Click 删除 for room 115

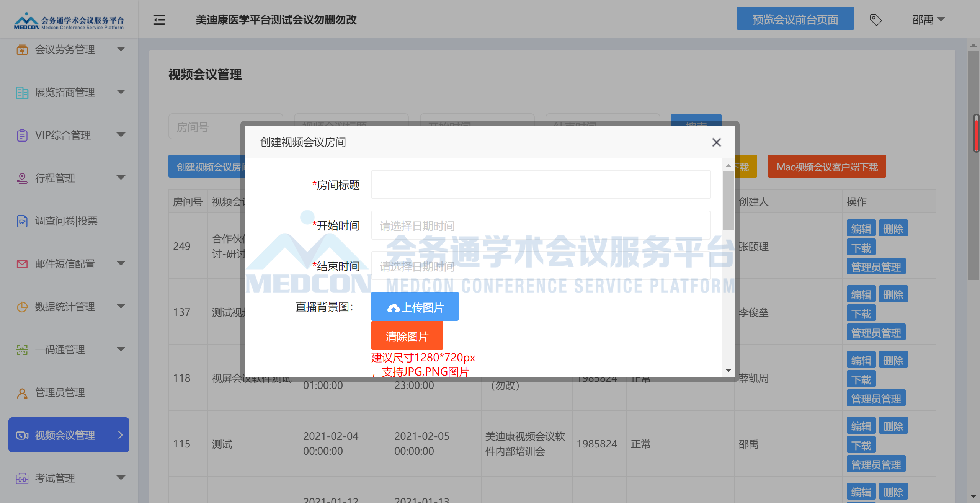click(893, 426)
